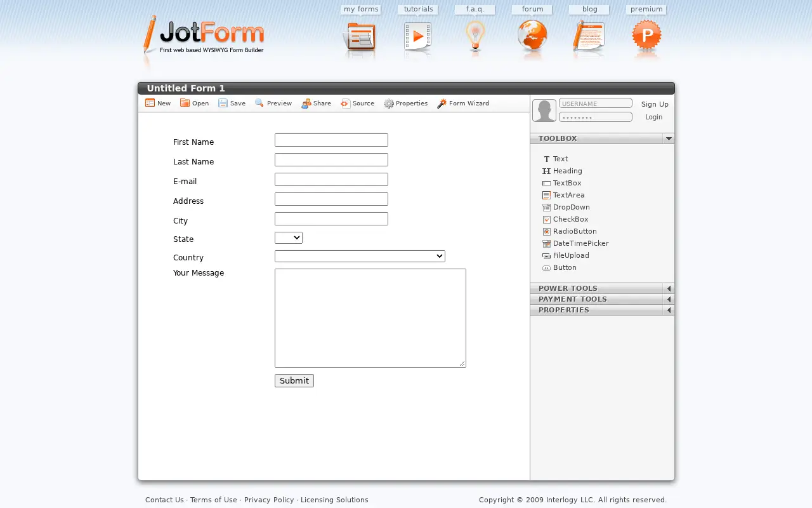Click the Save toolbar icon
The width and height of the screenshot is (812, 508).
point(223,103)
